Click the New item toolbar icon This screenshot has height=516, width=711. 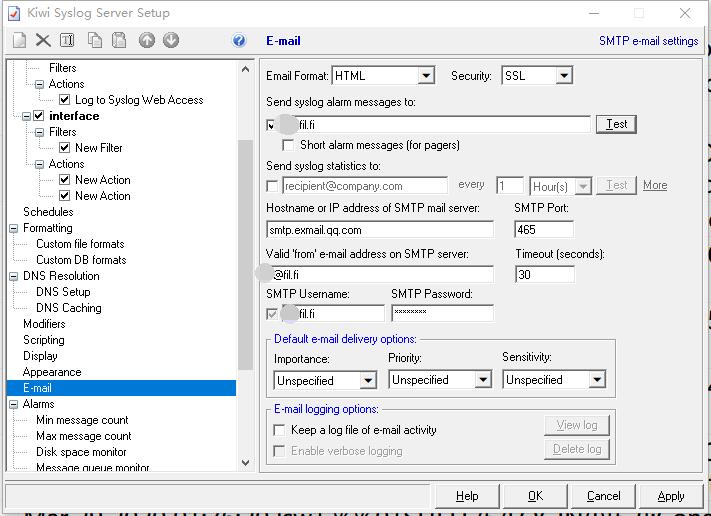19,40
